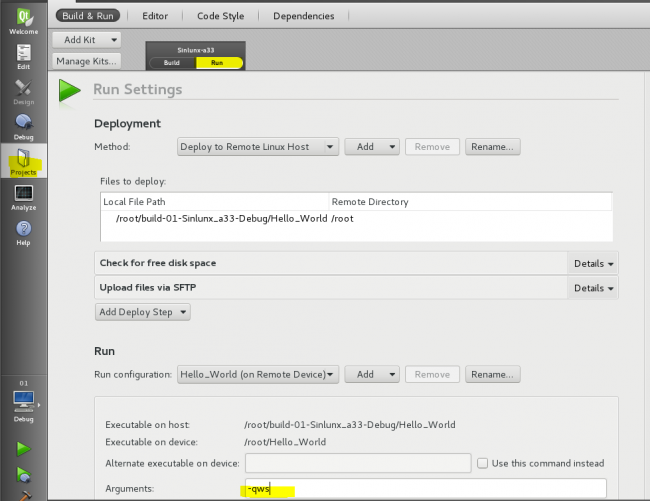Image resolution: width=650 pixels, height=501 pixels.
Task: Switch to Debug mode in sidebar
Action: tap(23, 127)
